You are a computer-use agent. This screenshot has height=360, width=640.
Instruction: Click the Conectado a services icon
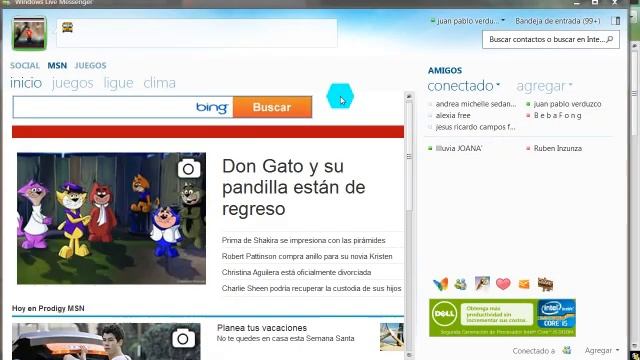pos(567,350)
